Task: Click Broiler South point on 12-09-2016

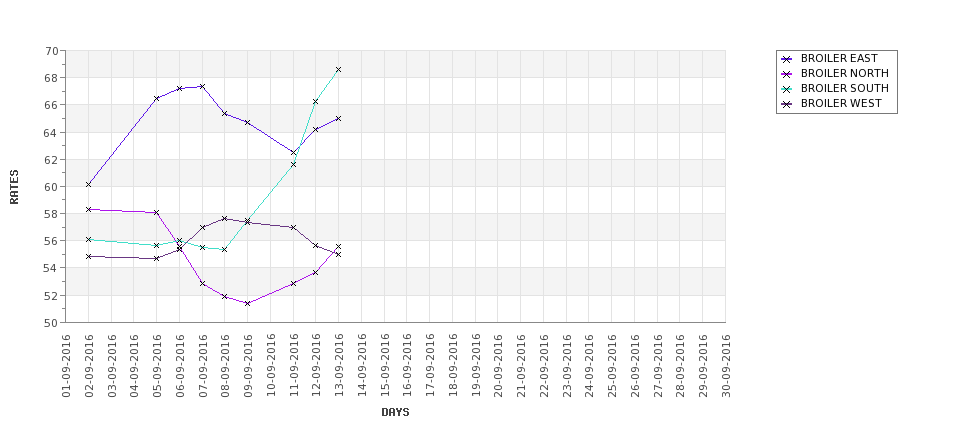Action: pos(315,101)
